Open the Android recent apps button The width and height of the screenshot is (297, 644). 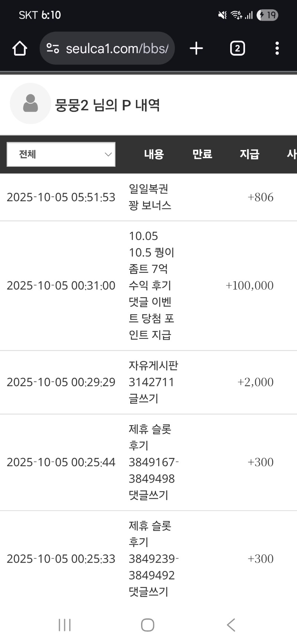[65, 625]
